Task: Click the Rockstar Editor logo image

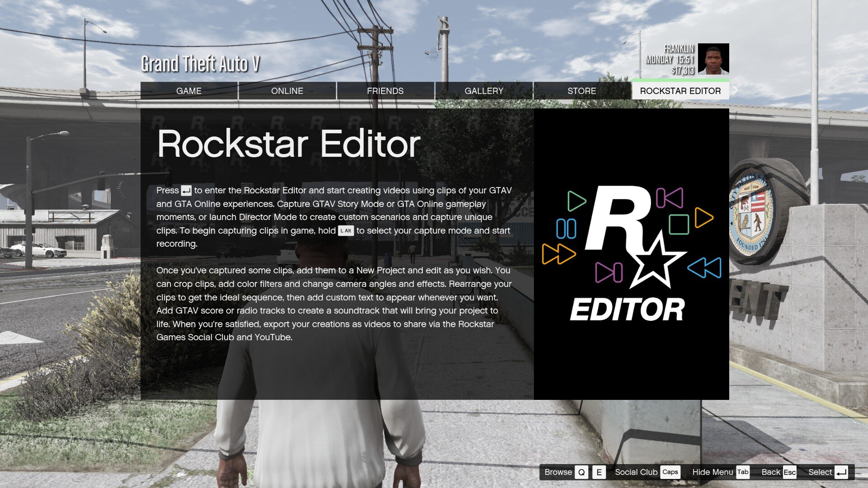Action: click(x=631, y=253)
